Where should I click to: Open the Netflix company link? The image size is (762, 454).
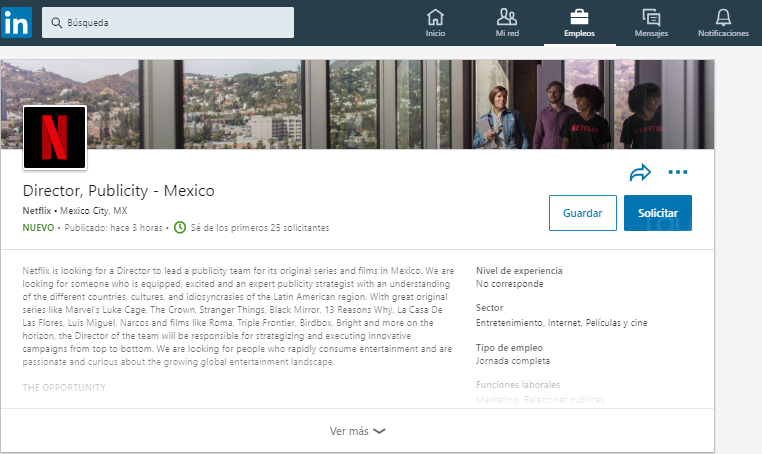pyautogui.click(x=37, y=211)
